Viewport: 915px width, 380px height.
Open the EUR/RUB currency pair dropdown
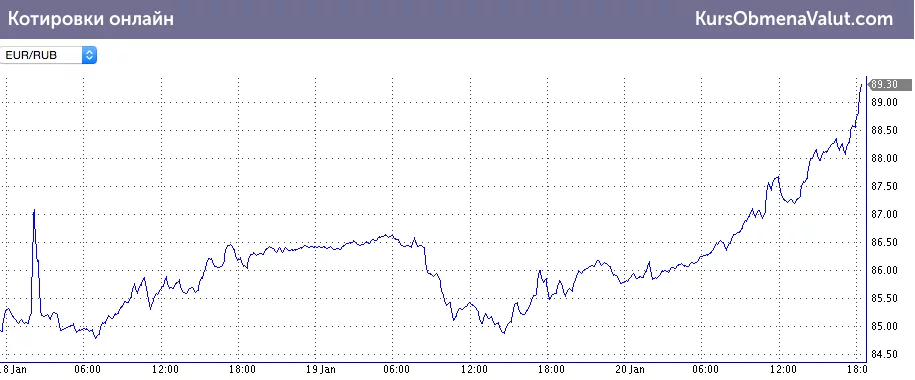pos(48,55)
